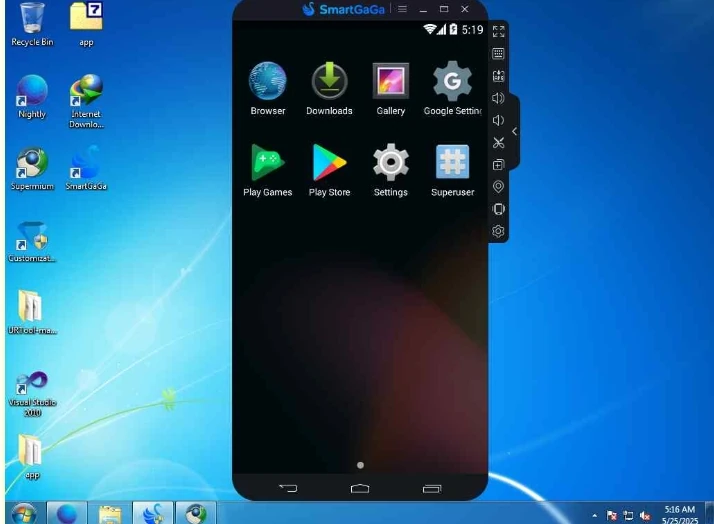Click the Android battery status icon

[x=453, y=29]
